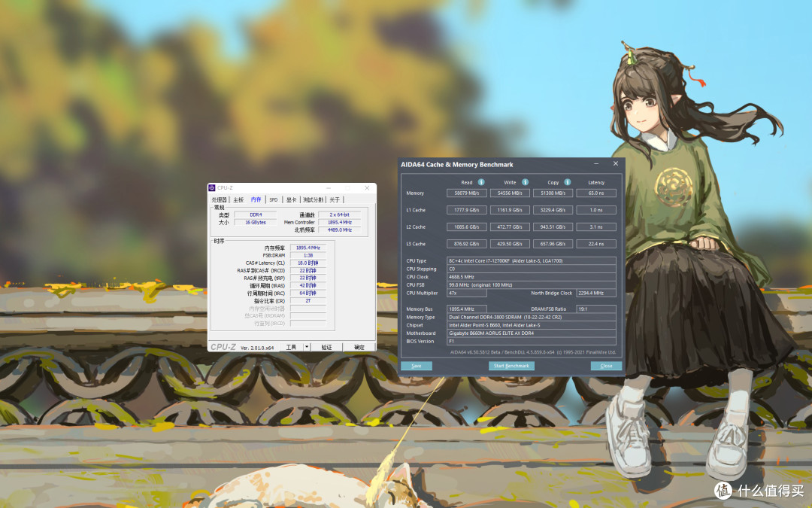Click the L1 Cache Write value 1161.9 GB/s

point(510,210)
